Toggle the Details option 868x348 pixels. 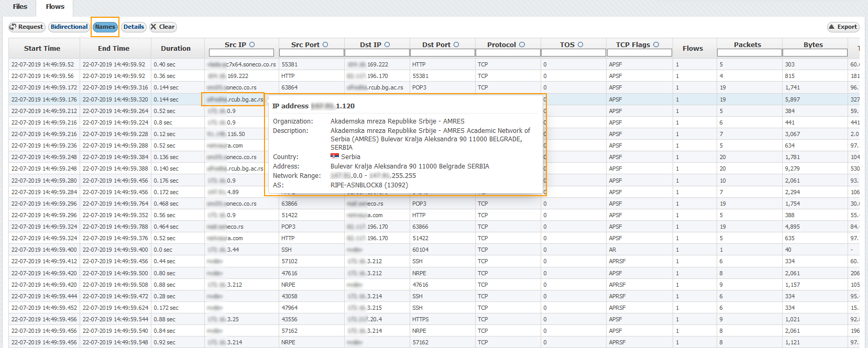point(134,27)
